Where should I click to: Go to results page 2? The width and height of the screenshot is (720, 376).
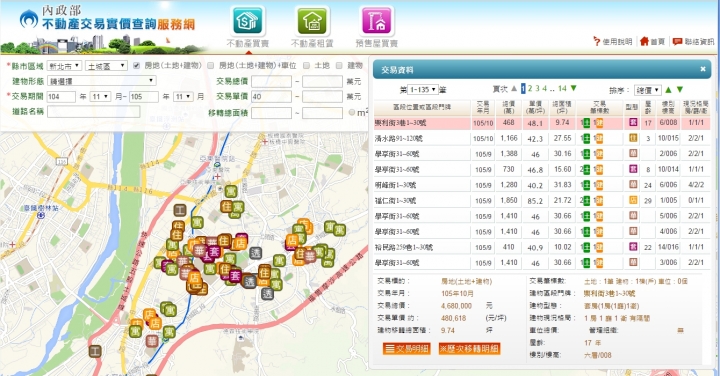(x=530, y=89)
